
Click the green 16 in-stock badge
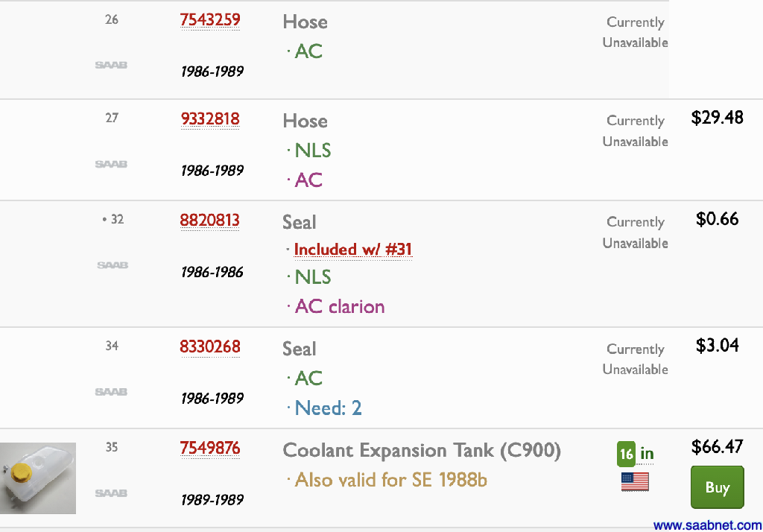(627, 454)
